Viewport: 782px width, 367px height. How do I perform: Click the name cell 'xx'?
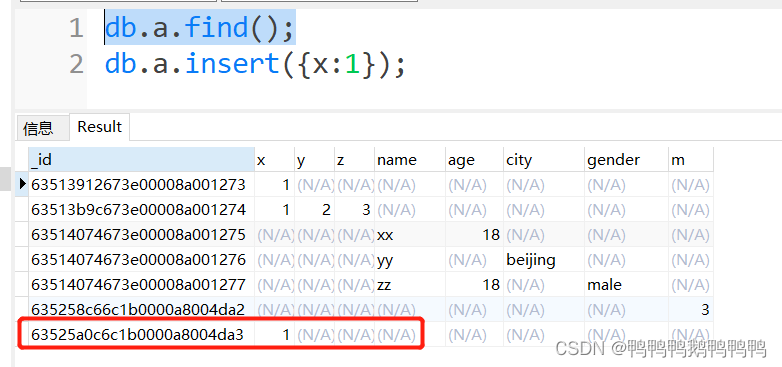(409, 235)
